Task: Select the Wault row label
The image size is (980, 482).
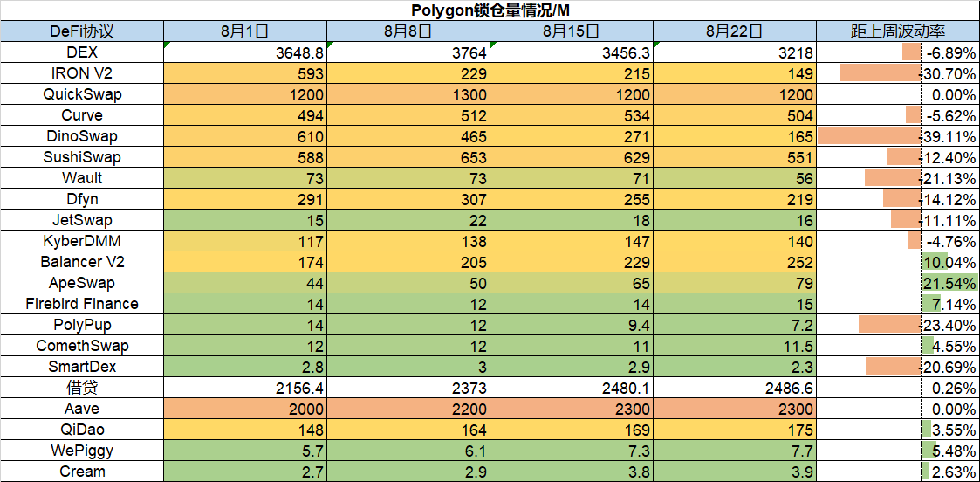Action: tap(82, 178)
